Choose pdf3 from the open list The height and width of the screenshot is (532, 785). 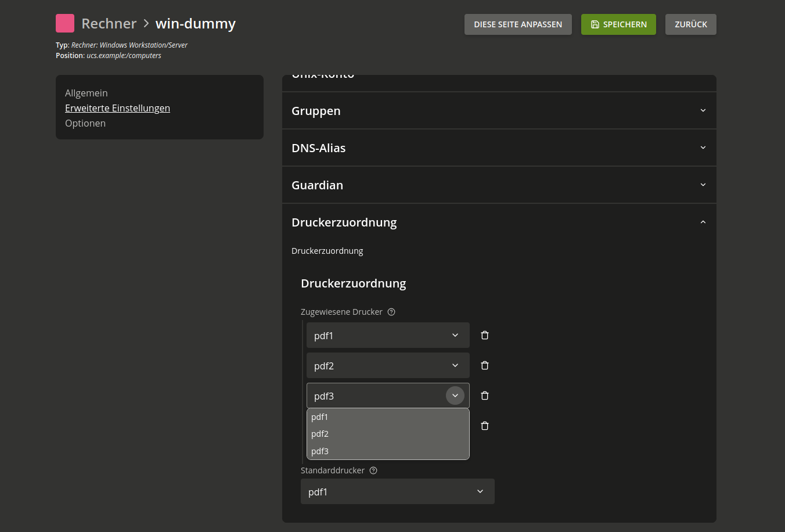[x=388, y=451]
